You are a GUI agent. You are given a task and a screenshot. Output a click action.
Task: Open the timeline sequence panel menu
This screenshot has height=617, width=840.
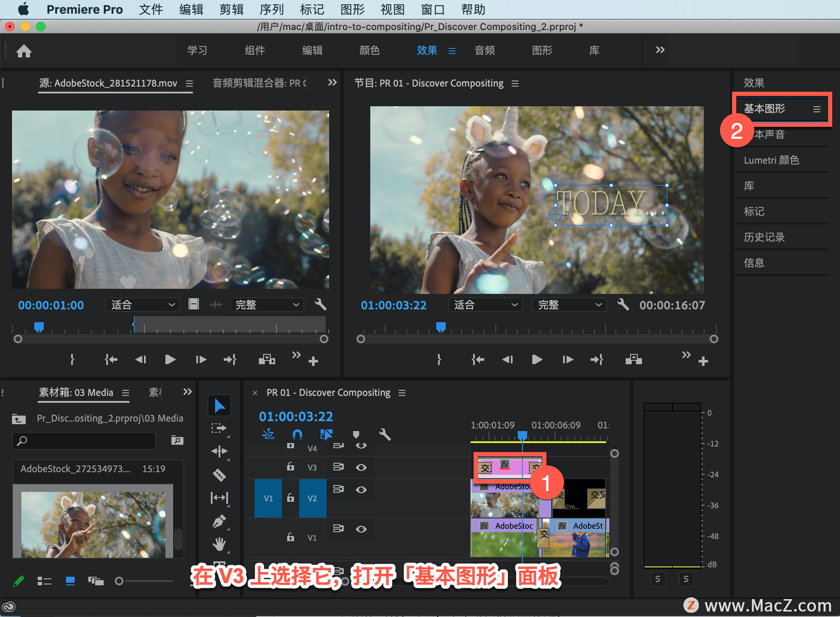coord(402,393)
